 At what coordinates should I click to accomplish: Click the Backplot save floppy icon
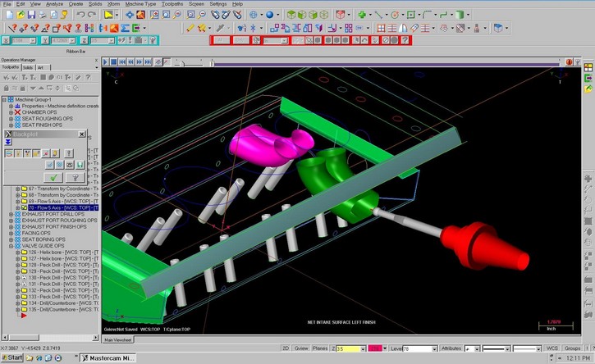(x=80, y=165)
